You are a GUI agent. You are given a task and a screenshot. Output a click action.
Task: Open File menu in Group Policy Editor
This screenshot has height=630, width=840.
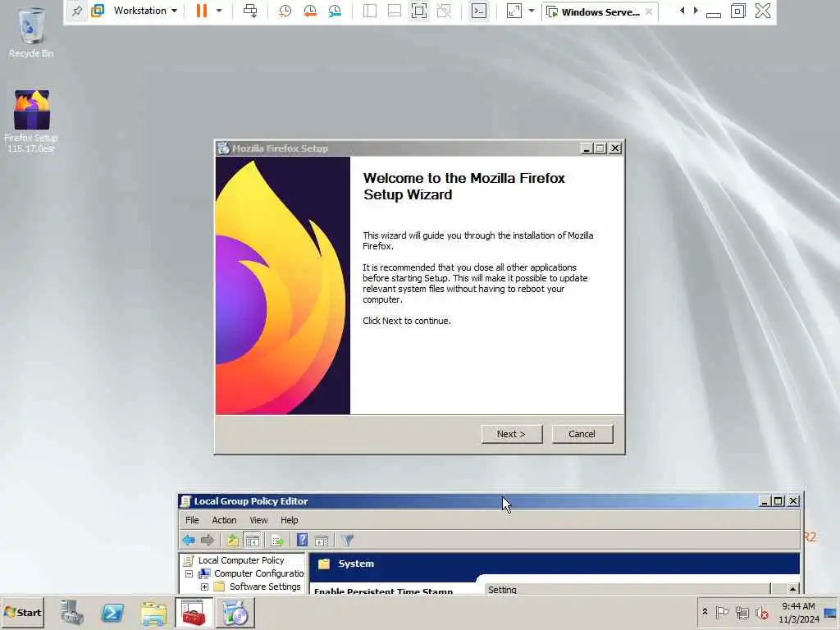tap(192, 520)
